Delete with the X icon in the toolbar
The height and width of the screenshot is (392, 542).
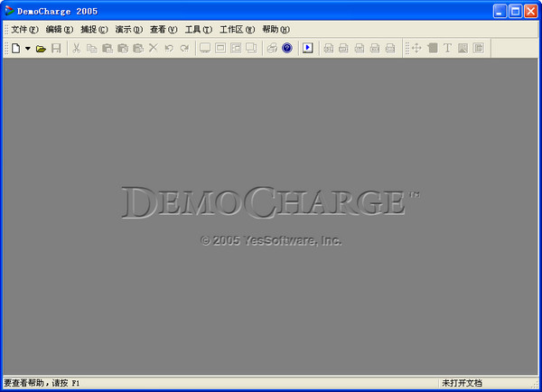tap(154, 48)
